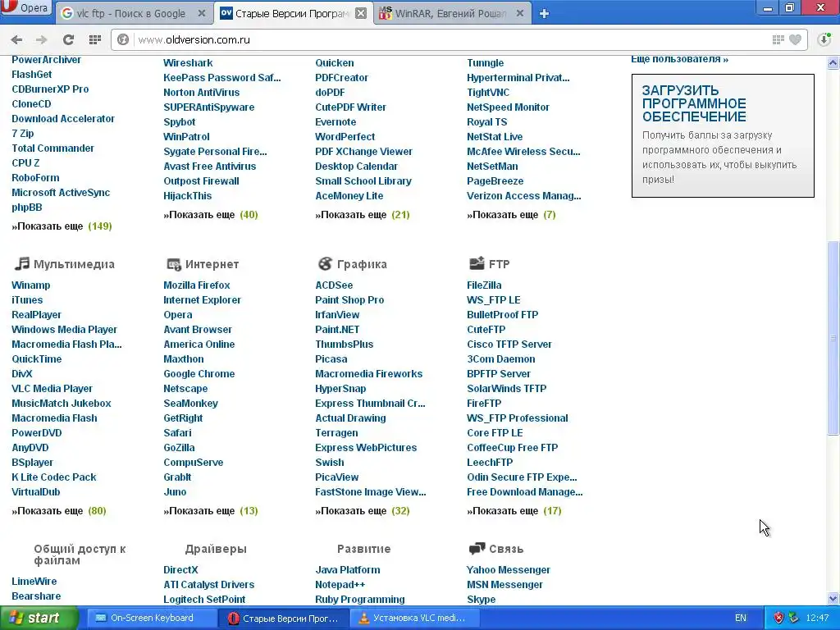Image resolution: width=840 pixels, height=630 pixels.
Task: Switch to the WinRAR tab
Action: tap(451, 13)
